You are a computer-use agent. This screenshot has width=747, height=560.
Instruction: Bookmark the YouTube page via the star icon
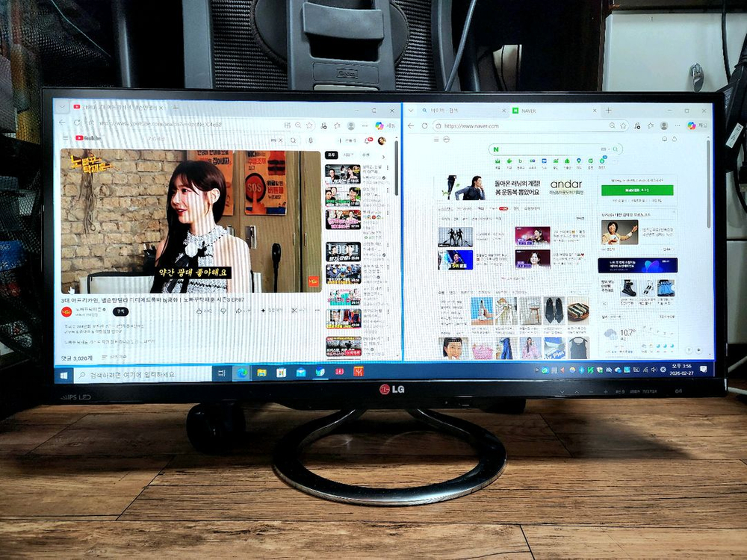click(309, 125)
